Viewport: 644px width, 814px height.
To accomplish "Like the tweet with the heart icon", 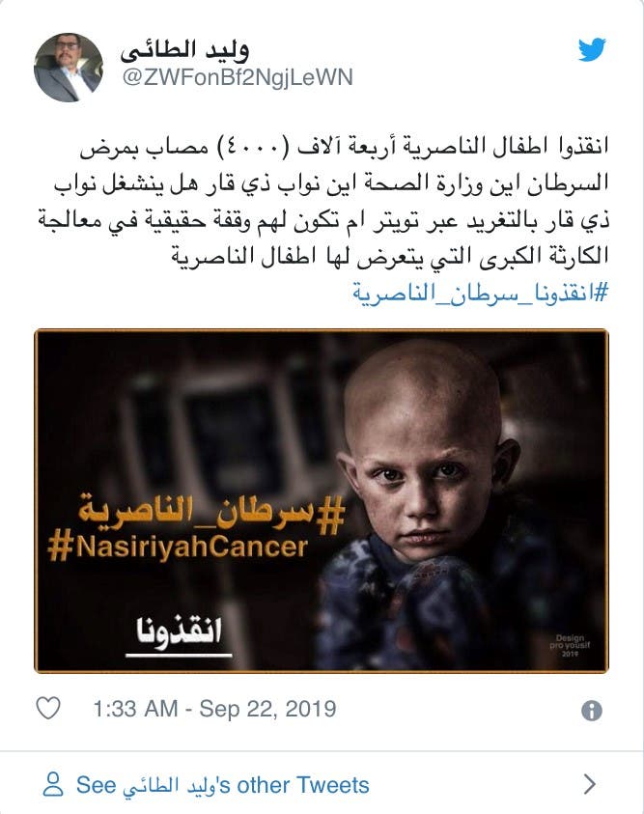I will tap(48, 708).
